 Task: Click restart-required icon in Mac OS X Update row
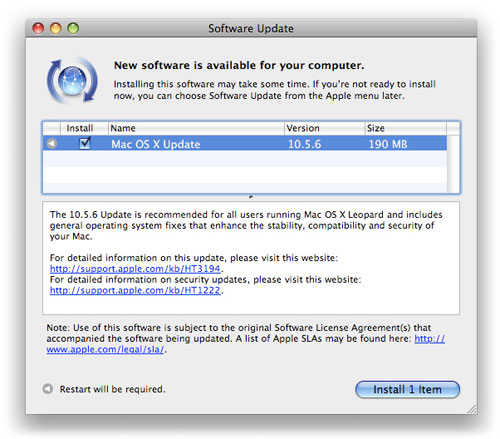(52, 144)
